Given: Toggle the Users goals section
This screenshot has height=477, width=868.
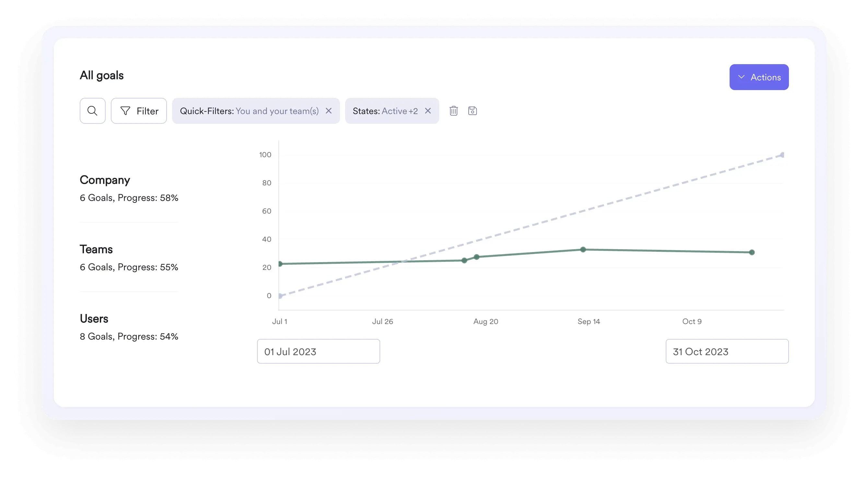Looking at the screenshot, I should point(94,319).
